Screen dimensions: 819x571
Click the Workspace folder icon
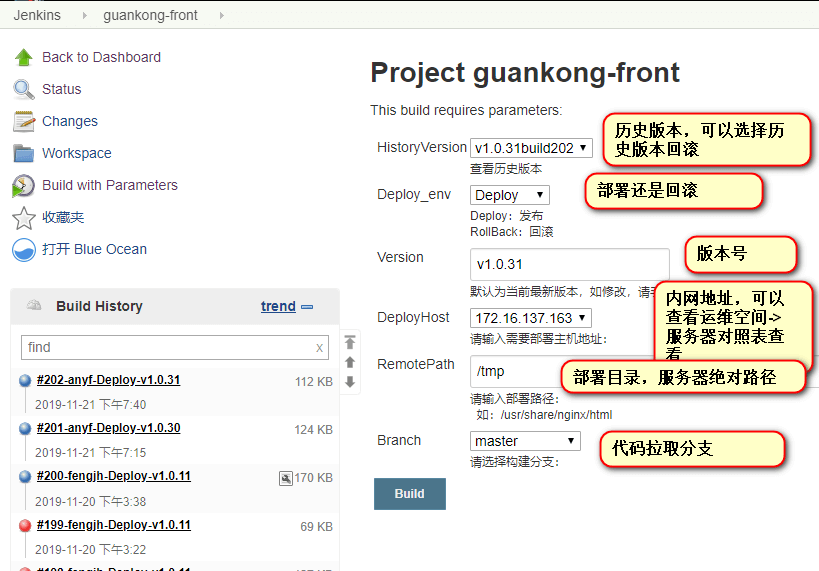click(x=24, y=154)
